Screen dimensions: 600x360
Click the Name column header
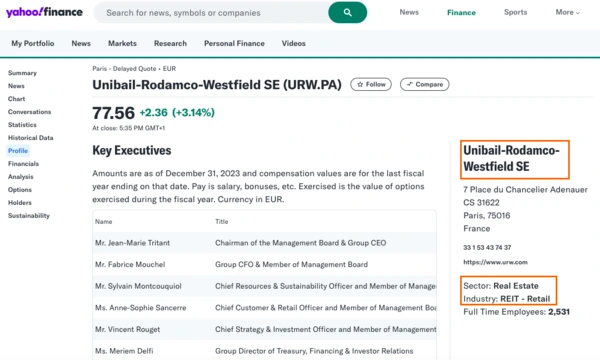click(104, 222)
